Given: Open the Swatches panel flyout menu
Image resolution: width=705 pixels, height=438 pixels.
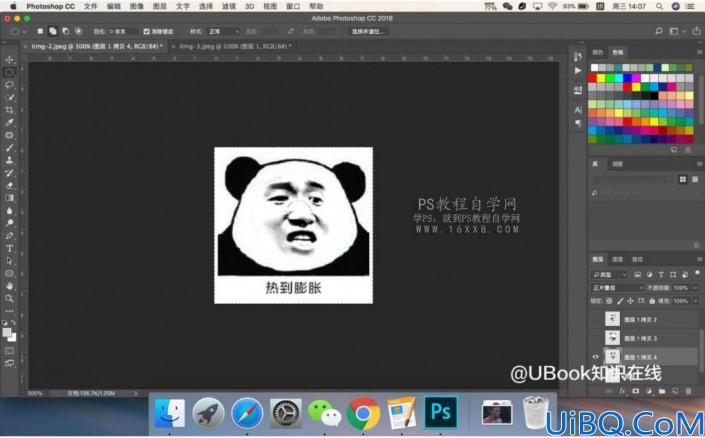Looking at the screenshot, I should click(x=699, y=52).
